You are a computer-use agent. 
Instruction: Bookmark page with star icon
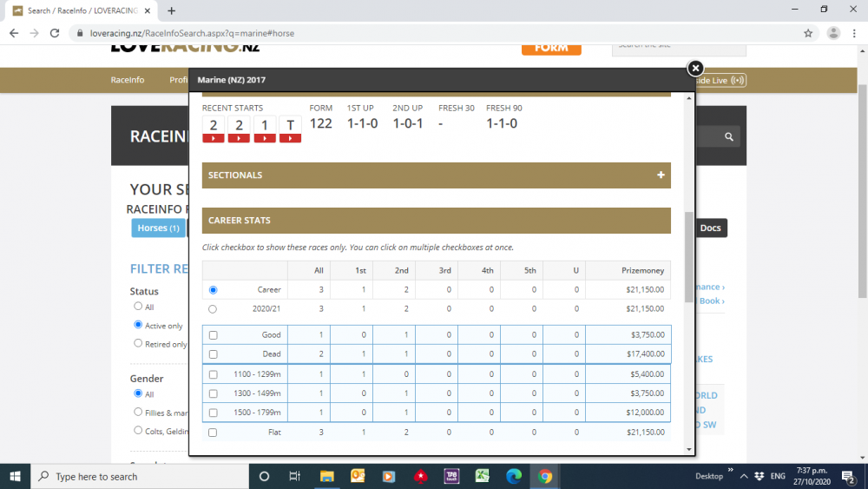[808, 33]
